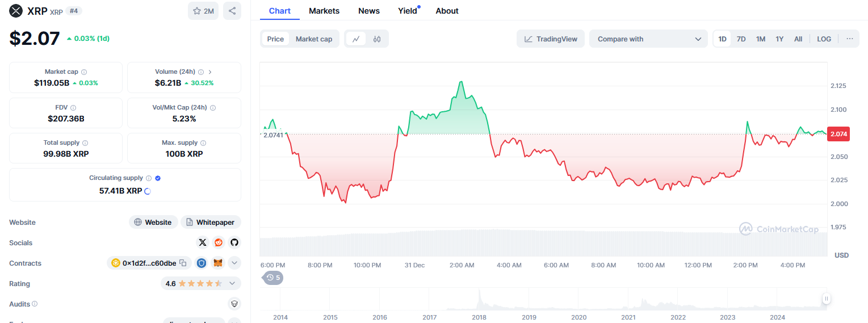Image resolution: width=868 pixels, height=323 pixels.
Task: Open Volume (24h) info icon
Action: [201, 72]
